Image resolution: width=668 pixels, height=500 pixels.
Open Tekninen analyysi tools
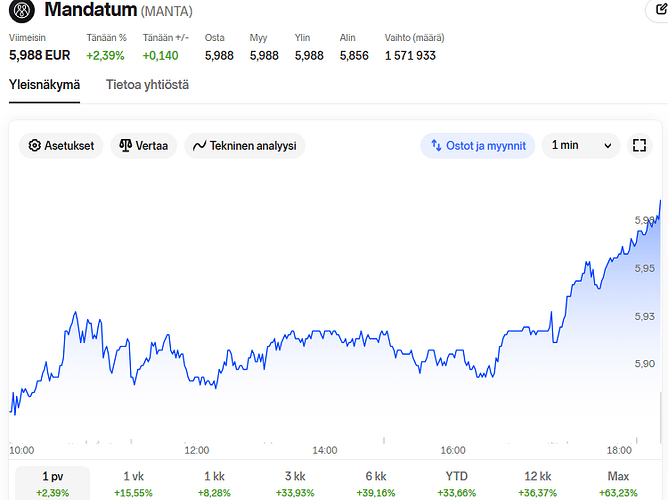[245, 146]
